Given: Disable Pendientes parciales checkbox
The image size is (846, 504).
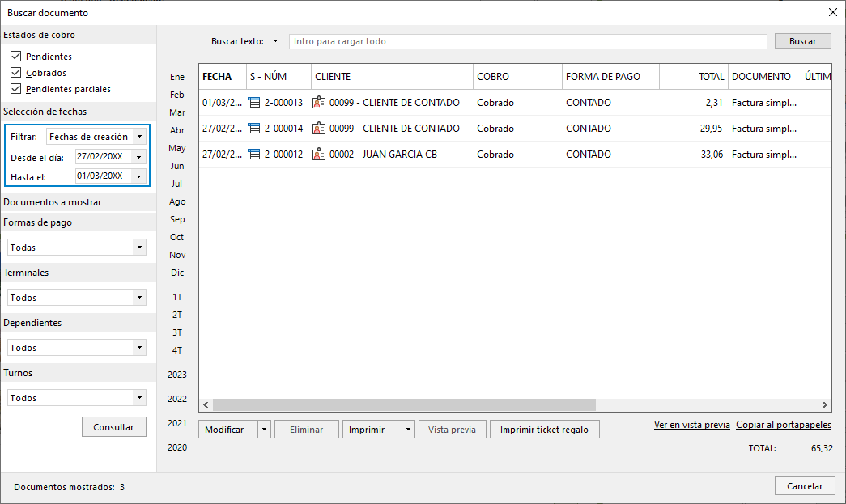Looking at the screenshot, I should tap(15, 88).
